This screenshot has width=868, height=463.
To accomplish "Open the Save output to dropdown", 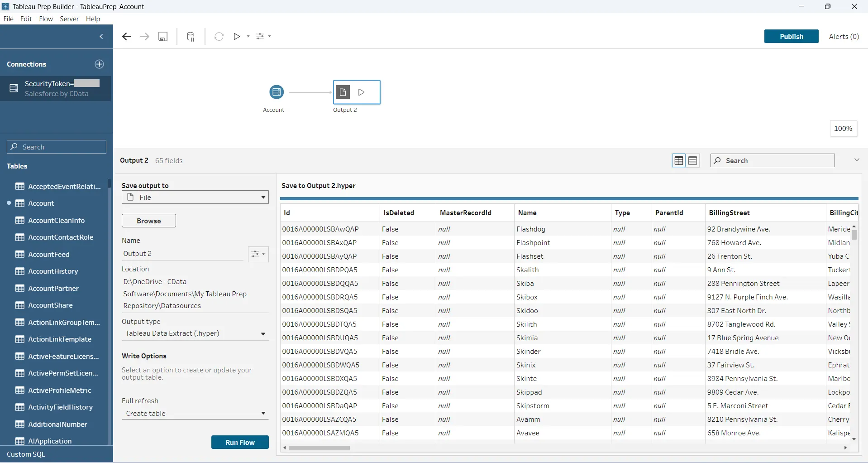I will [x=195, y=198].
